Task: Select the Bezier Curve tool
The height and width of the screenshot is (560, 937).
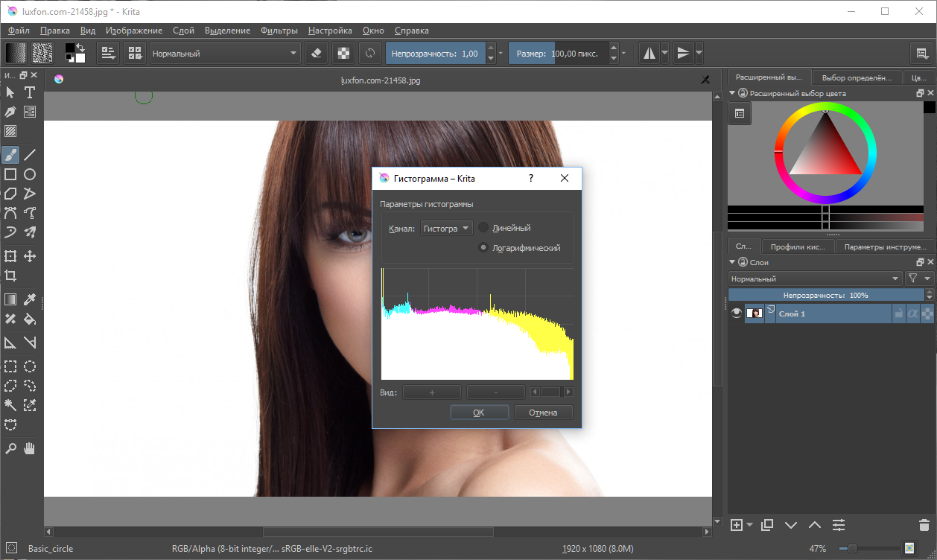Action: pyautogui.click(x=10, y=213)
